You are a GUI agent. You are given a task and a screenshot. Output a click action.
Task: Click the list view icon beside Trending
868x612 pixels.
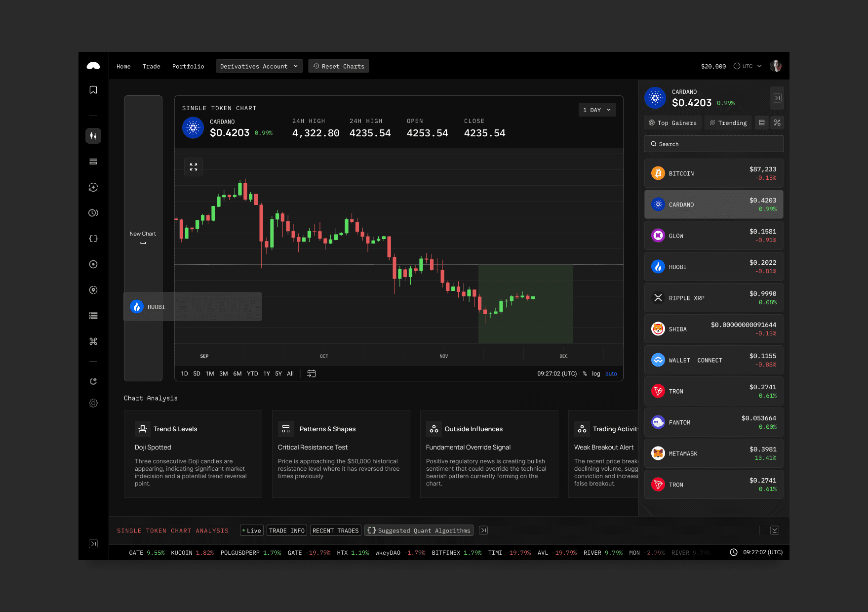762,122
